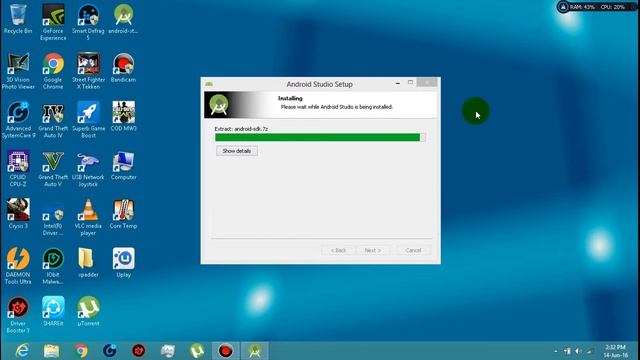Select the COD MW3 desktop icon
This screenshot has height=360, width=640.
tap(123, 116)
